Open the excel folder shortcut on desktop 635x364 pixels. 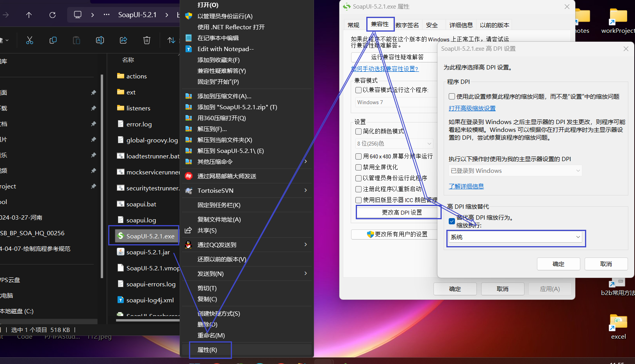click(x=618, y=324)
